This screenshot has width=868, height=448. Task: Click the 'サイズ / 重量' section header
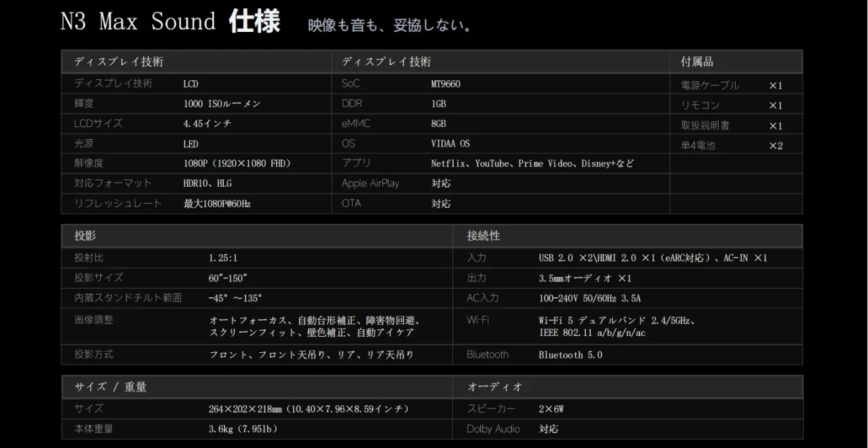click(x=111, y=387)
